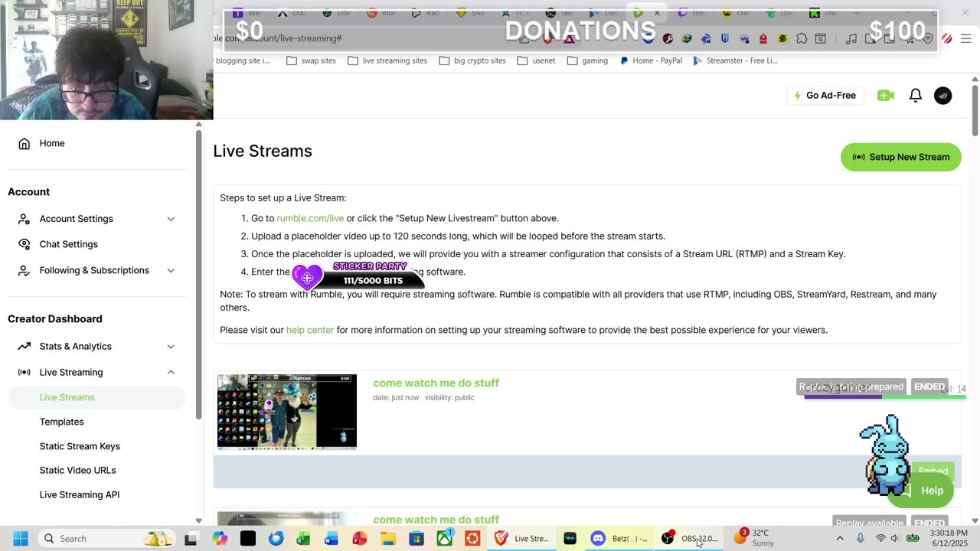Viewport: 980px width, 551px height.
Task: Open the profile avatar menu
Action: (x=943, y=96)
